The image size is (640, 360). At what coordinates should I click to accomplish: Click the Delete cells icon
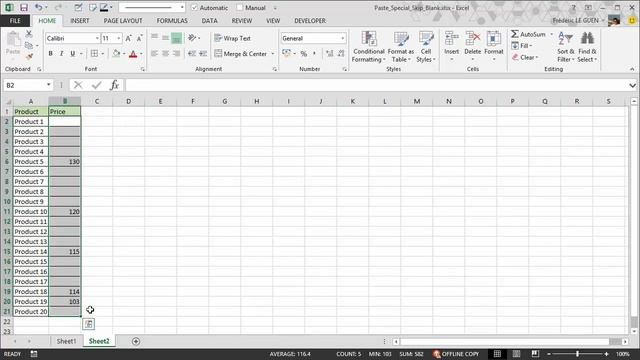(x=473, y=39)
